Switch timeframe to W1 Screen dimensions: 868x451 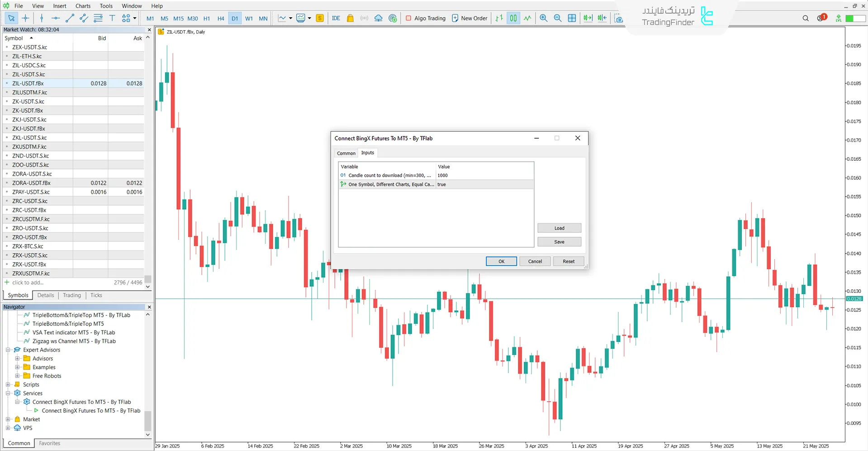[x=249, y=19]
